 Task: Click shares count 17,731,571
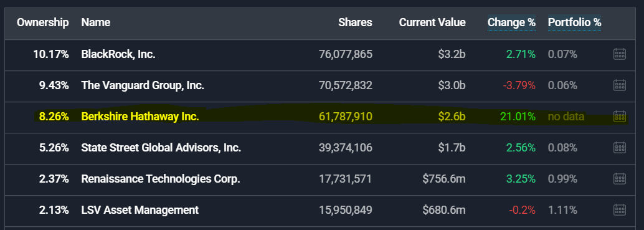(x=346, y=179)
